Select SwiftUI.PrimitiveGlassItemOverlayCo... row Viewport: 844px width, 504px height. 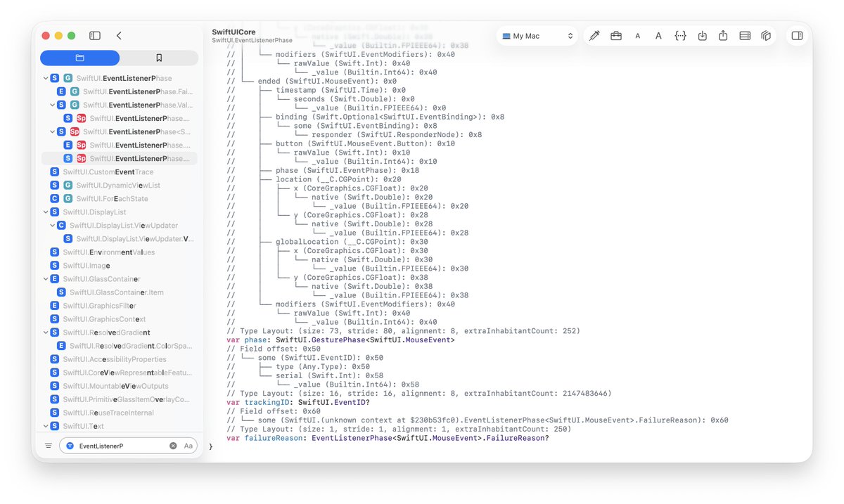tap(120, 399)
